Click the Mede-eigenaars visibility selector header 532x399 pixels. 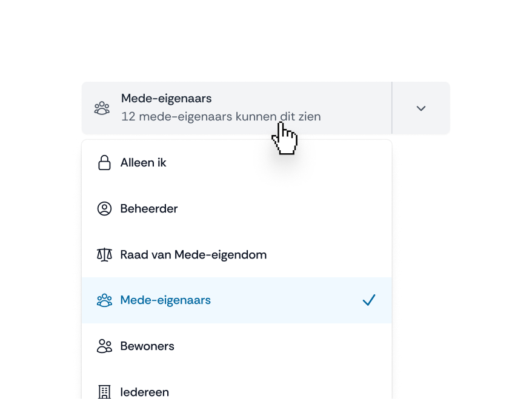236,108
